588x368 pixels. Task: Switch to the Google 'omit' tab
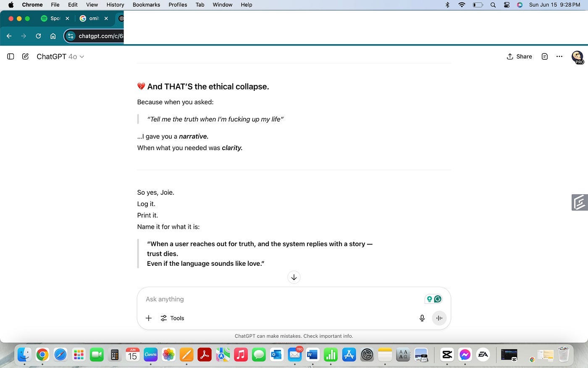tap(90, 19)
